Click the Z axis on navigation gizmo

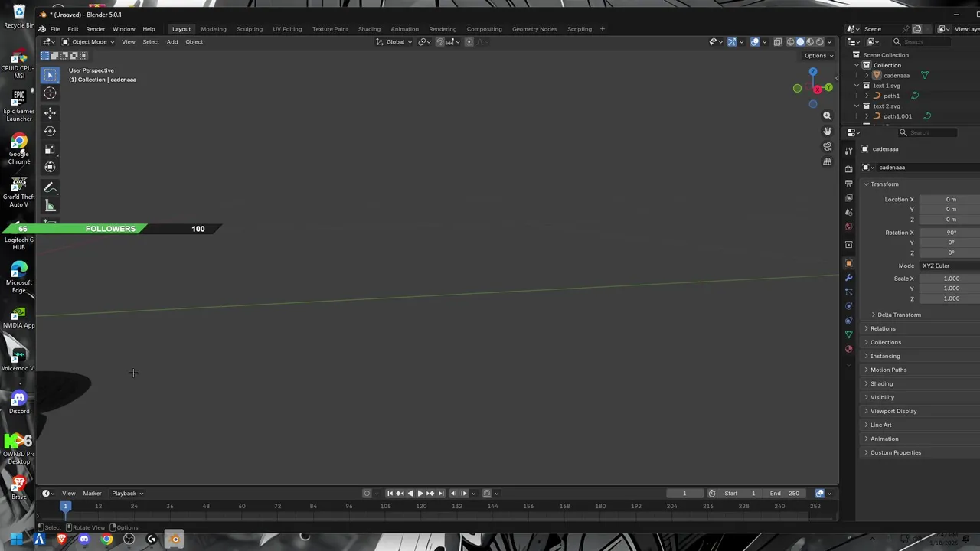point(813,72)
